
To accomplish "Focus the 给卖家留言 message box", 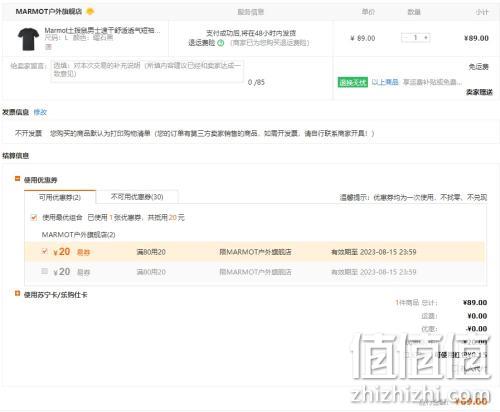I will [x=147, y=71].
